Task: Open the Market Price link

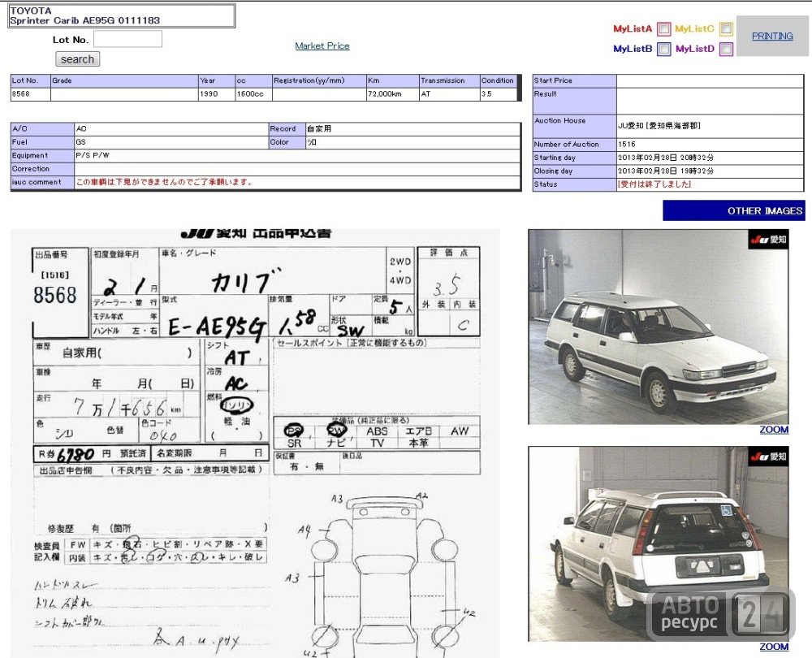Action: point(322,45)
